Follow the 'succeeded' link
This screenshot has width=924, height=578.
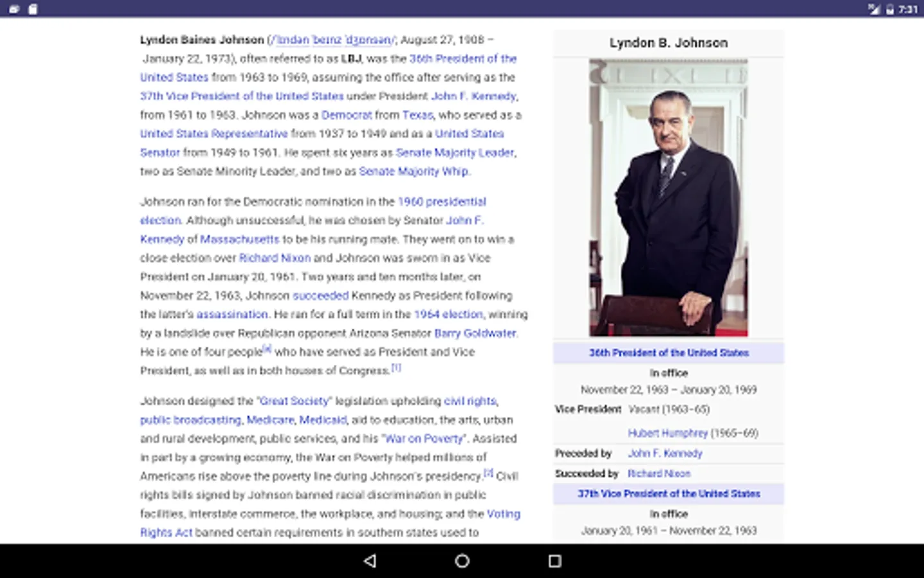(321, 296)
